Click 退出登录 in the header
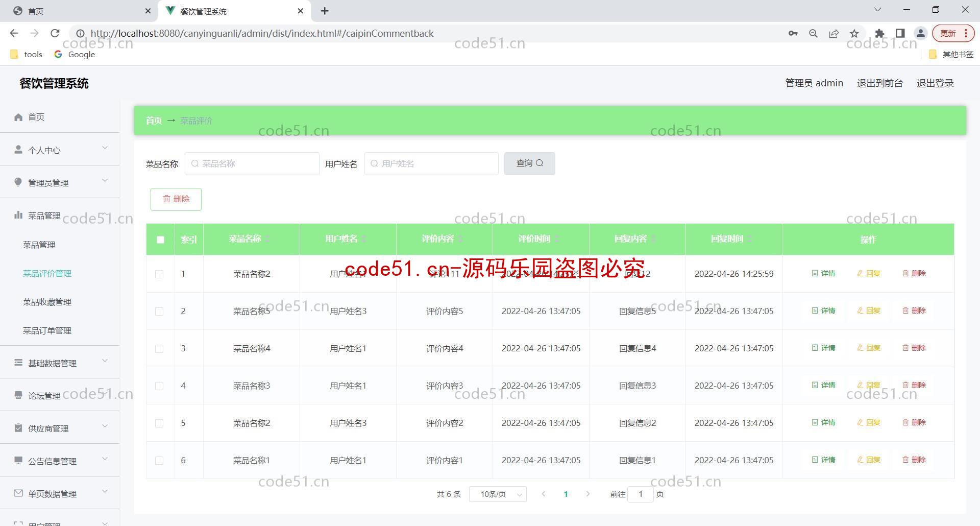 point(935,83)
